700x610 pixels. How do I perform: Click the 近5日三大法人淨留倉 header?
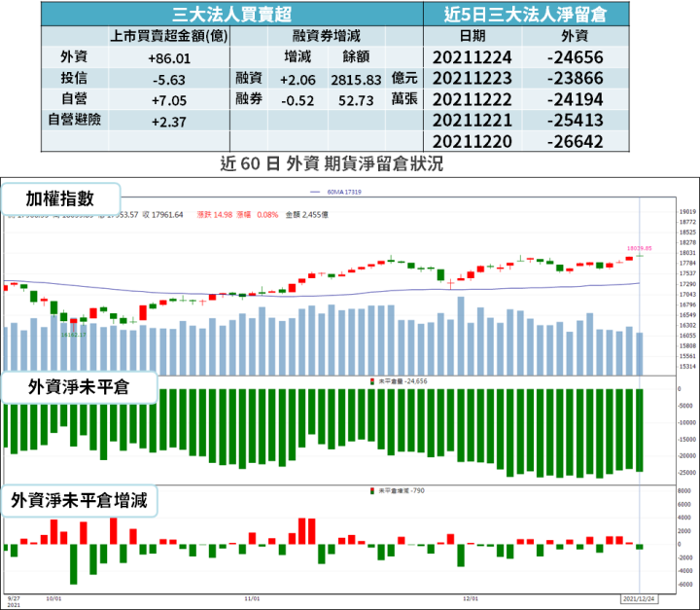(525, 15)
